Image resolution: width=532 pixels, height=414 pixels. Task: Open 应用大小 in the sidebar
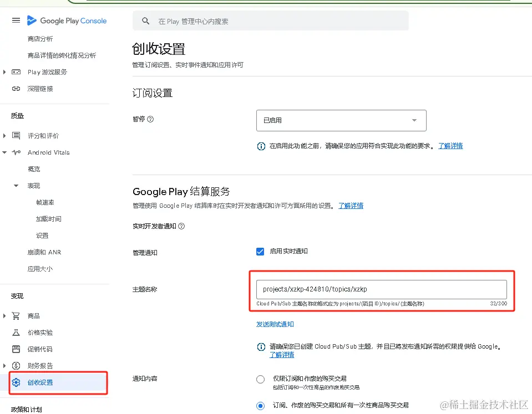(x=40, y=269)
